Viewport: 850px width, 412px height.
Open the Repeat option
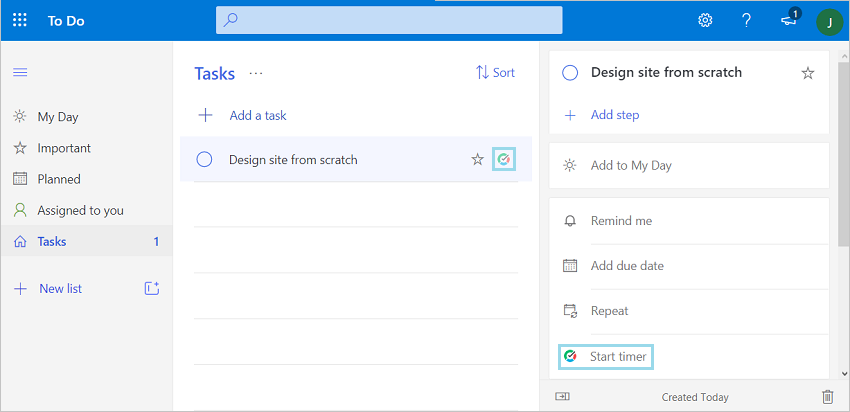689,311
